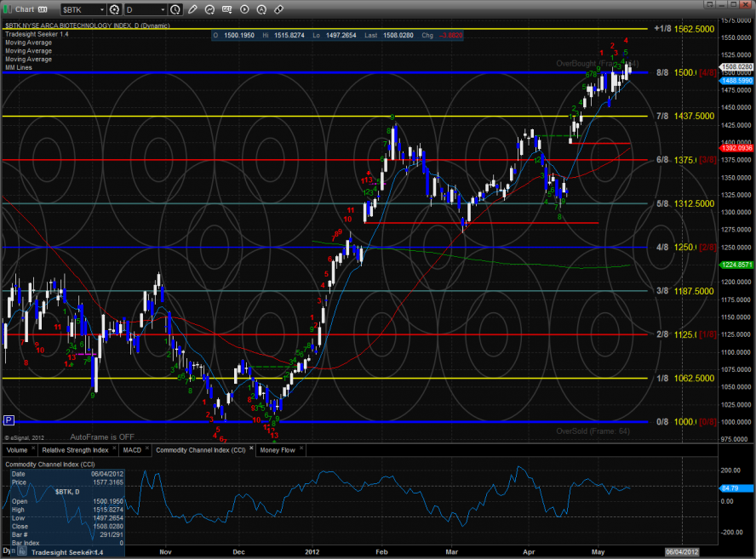Close the MACD study tab
The height and width of the screenshot is (559, 756).
pyautogui.click(x=147, y=449)
